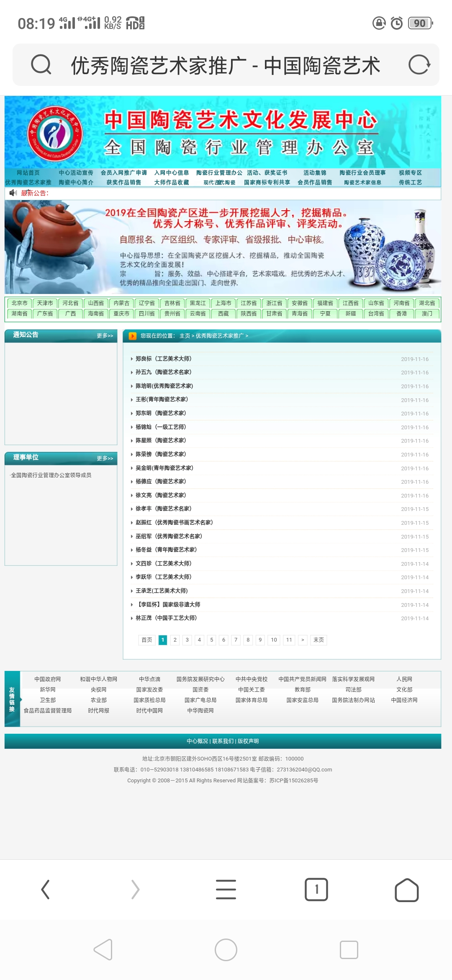The width and height of the screenshot is (452, 980).
Task: Open article 陈培明(优秀陶瓷艺术家)
Action: point(164,386)
